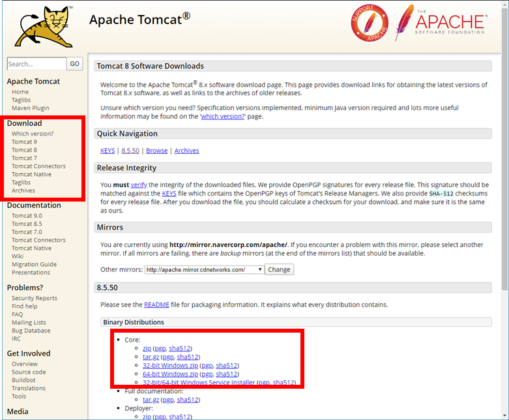Viewport: 509px width, 420px height.
Task: Open the Presentations link
Action: 31,273
